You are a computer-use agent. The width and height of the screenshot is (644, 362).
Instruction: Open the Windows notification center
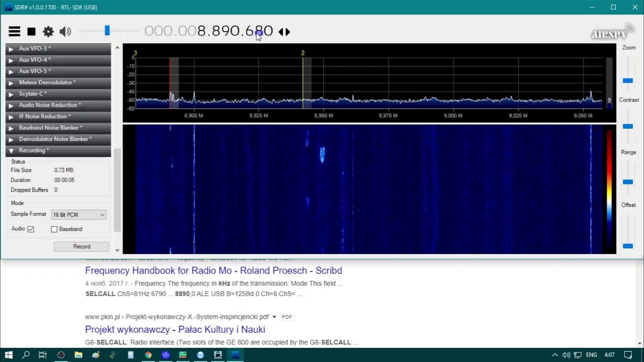628,355
